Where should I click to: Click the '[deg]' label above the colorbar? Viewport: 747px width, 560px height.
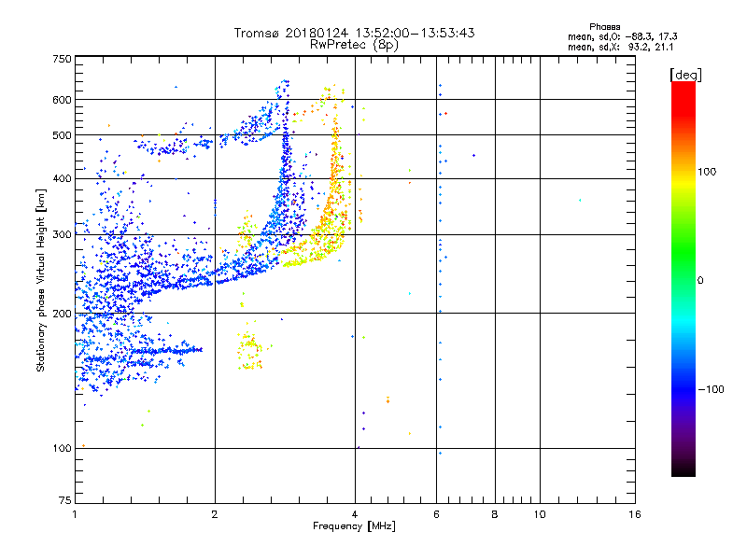pyautogui.click(x=685, y=75)
